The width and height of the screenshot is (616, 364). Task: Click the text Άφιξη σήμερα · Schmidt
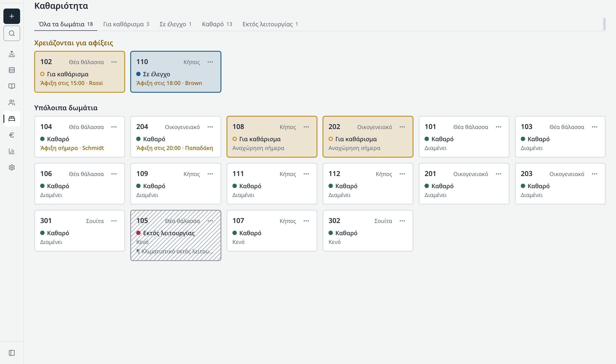(x=72, y=148)
